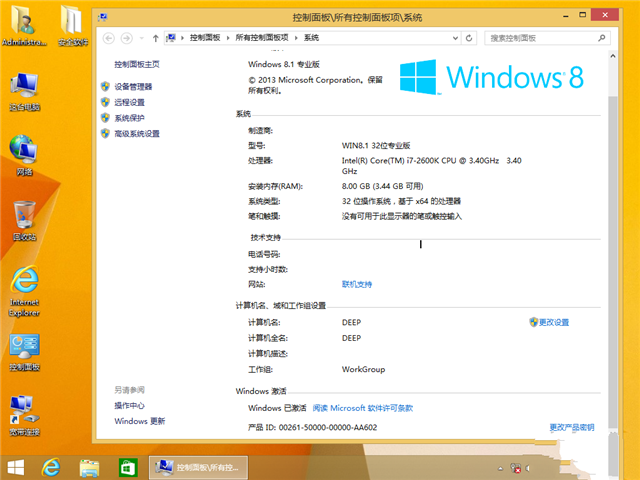Open 操作中心 from see-also list

(129, 406)
